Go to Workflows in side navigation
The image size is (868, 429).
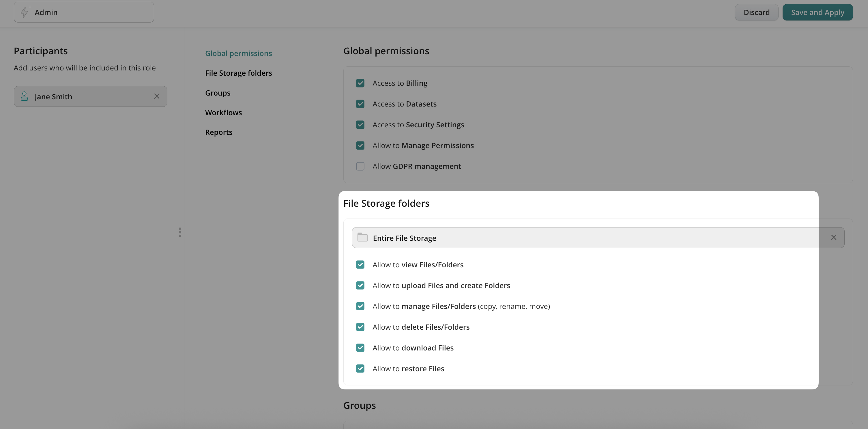223,113
